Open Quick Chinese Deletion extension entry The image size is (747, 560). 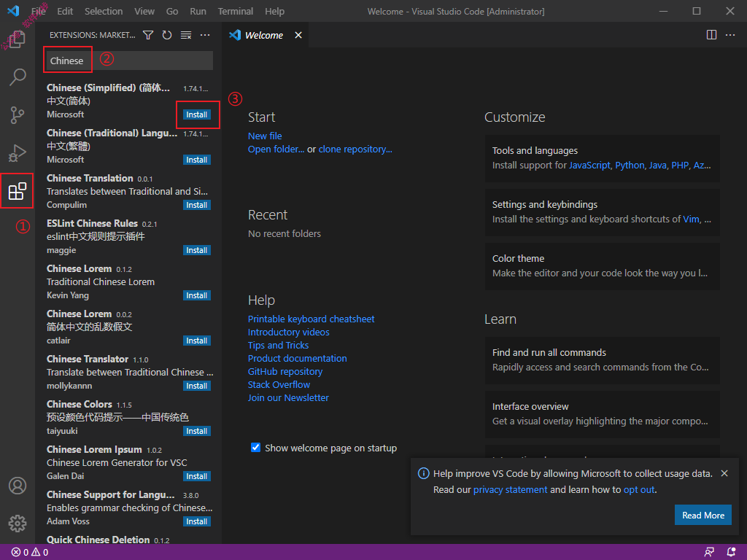pyautogui.click(x=128, y=540)
